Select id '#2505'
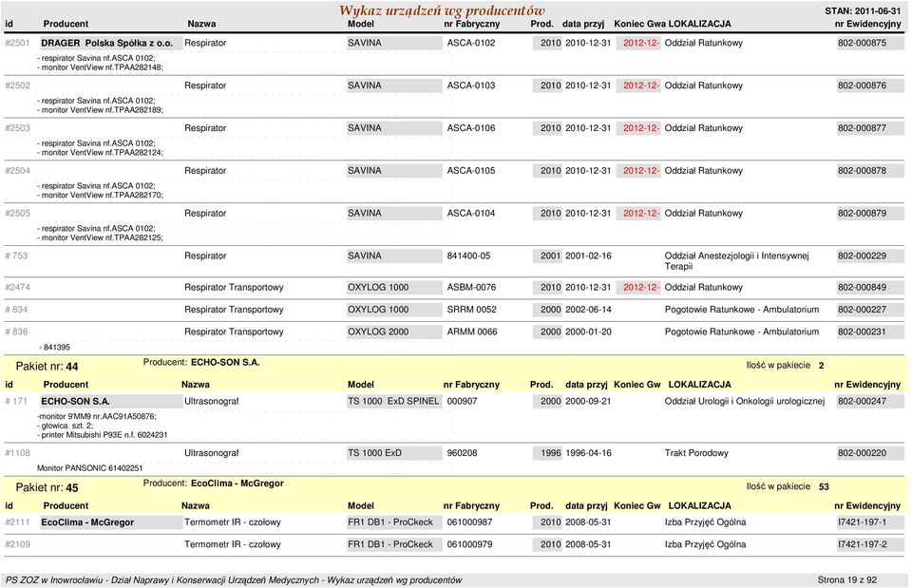 click(x=17, y=214)
